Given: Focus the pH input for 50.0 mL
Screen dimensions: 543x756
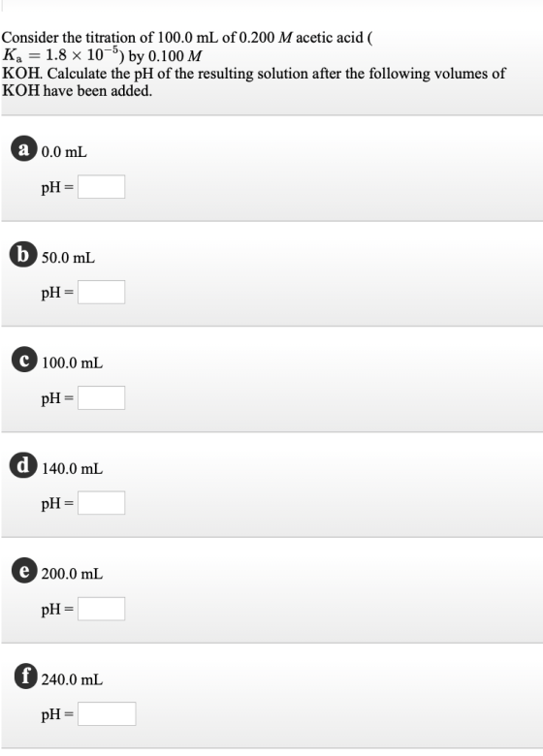Looking at the screenshot, I should [101, 292].
